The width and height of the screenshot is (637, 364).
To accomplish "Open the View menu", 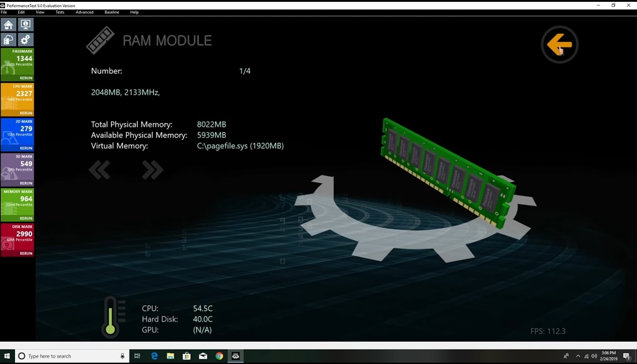I will pyautogui.click(x=40, y=12).
